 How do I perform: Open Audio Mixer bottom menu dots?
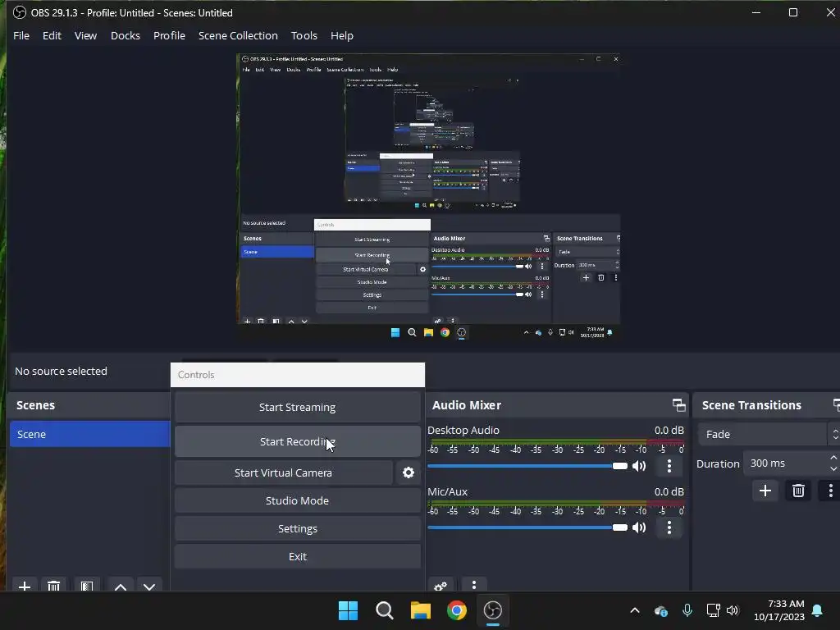[474, 586]
